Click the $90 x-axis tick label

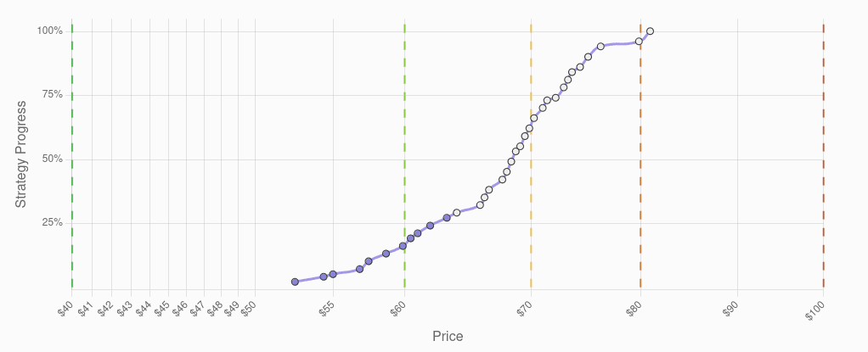(730, 310)
